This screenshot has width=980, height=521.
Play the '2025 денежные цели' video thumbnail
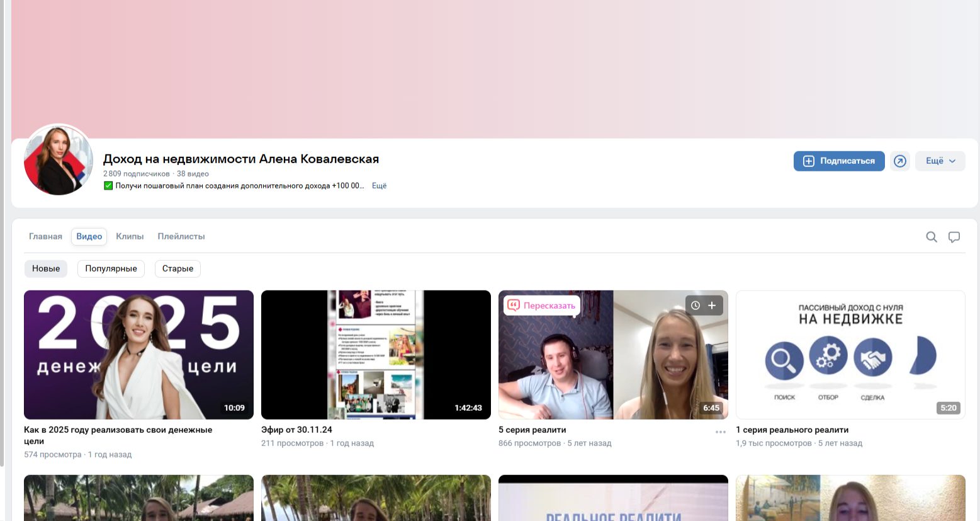coord(138,355)
